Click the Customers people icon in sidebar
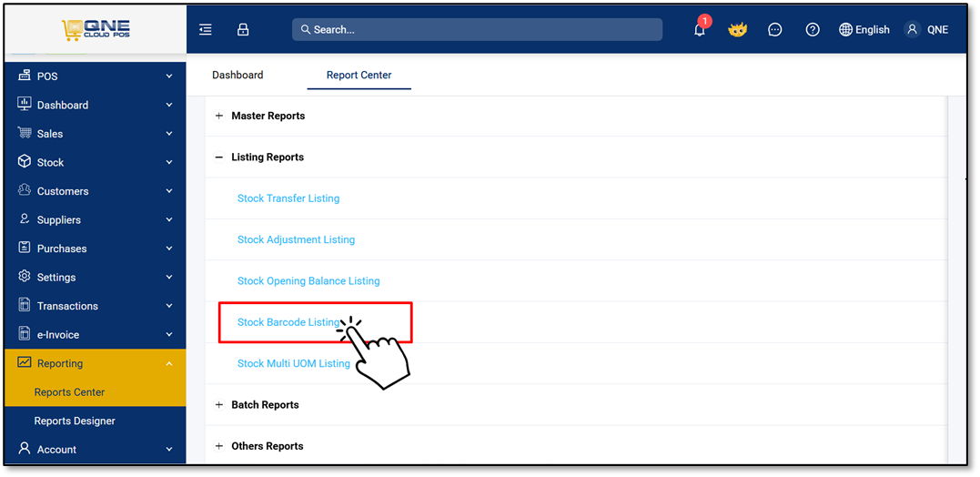The image size is (980, 477). (25, 190)
